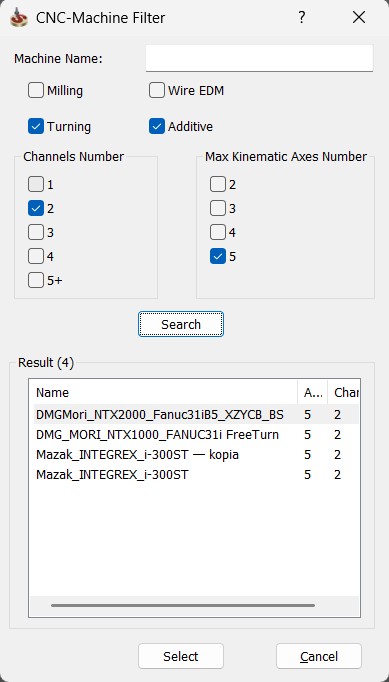
Task: Click the CNC-Machine Filter app icon
Action: [18, 18]
